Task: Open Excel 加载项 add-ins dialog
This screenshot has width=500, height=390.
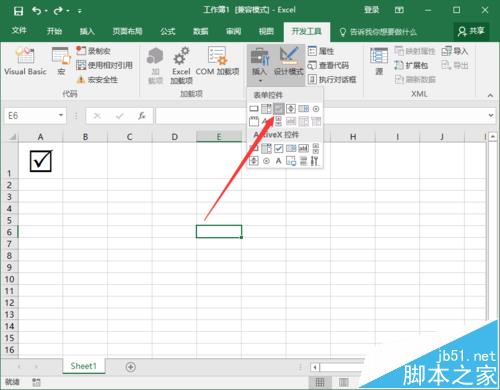Action: 181,65
